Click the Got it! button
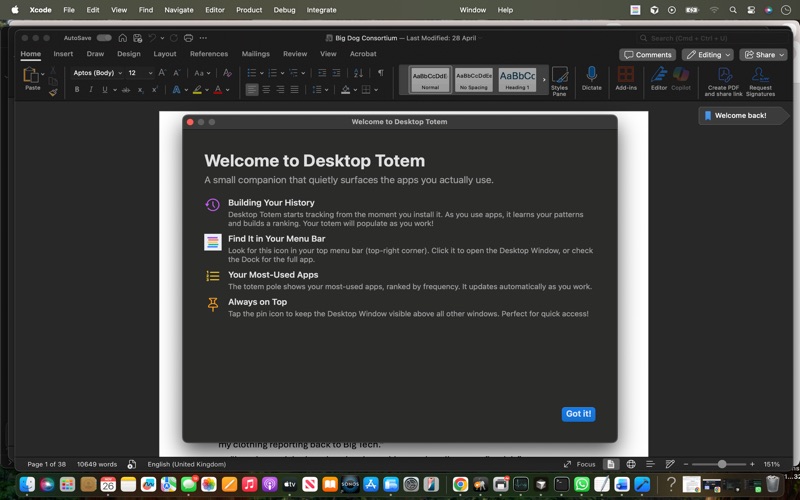This screenshot has width=800, height=500. tap(578, 414)
